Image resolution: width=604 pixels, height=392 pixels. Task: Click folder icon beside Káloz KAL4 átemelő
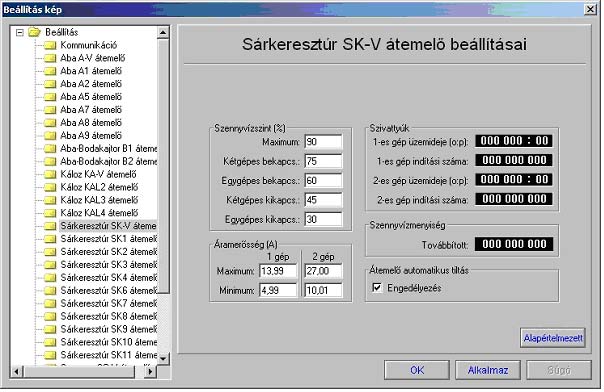(50, 213)
